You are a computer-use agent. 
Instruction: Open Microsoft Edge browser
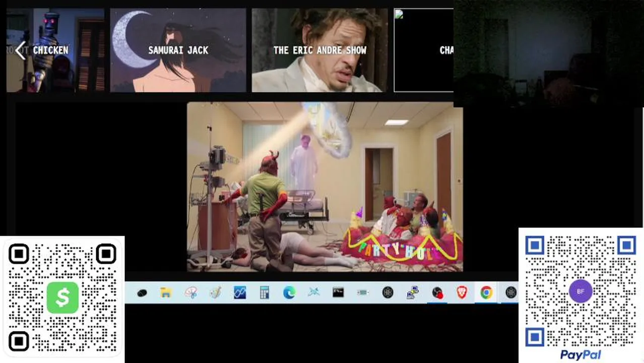tap(289, 292)
